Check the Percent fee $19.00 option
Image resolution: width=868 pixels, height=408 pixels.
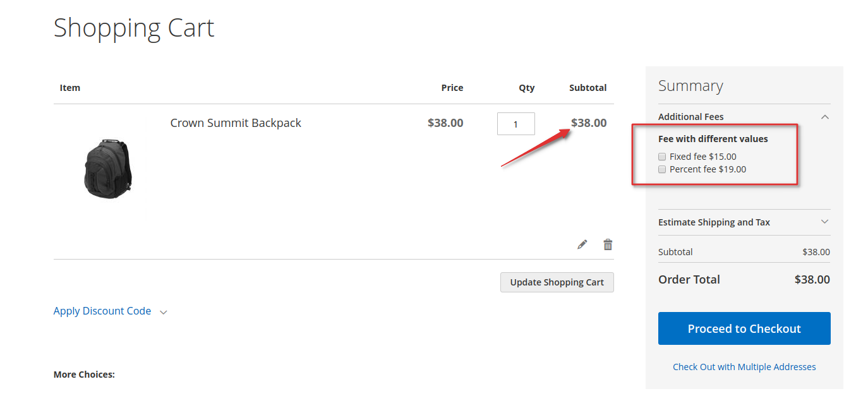pyautogui.click(x=662, y=169)
